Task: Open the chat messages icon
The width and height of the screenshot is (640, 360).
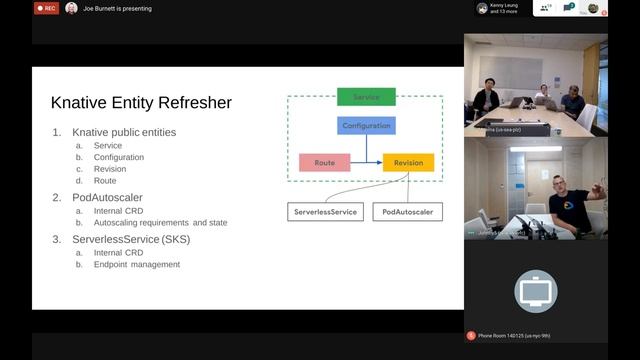Action: coord(569,7)
